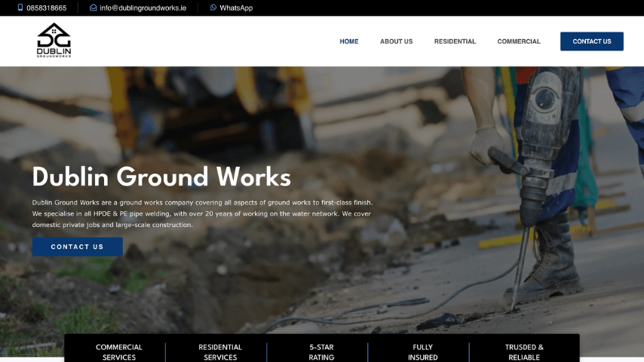
Task: Open the Residential menu item
Action: (x=455, y=41)
